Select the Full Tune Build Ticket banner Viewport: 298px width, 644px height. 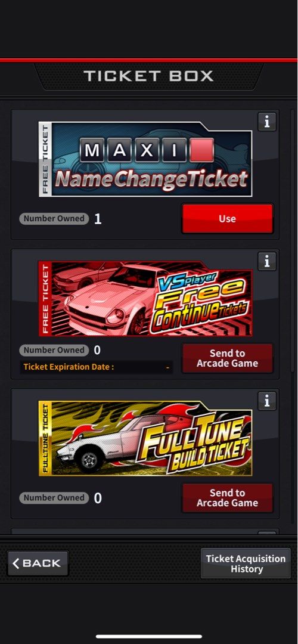(x=145, y=438)
